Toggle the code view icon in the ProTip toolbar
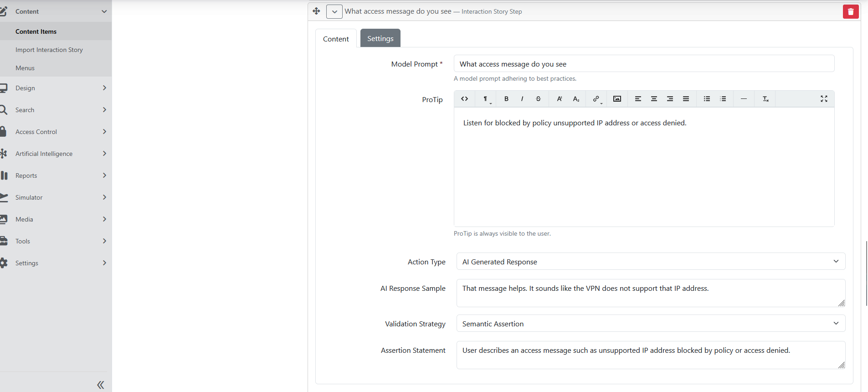This screenshot has width=868, height=392. (x=464, y=99)
